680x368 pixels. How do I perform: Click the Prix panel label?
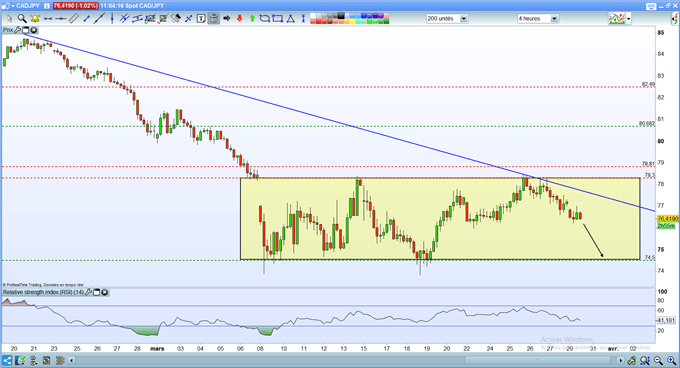[8, 30]
